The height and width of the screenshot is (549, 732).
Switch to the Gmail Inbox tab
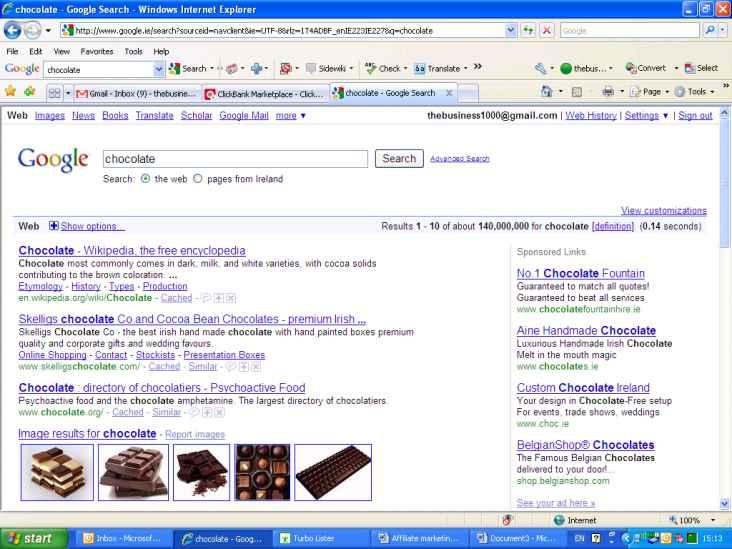coord(136,93)
